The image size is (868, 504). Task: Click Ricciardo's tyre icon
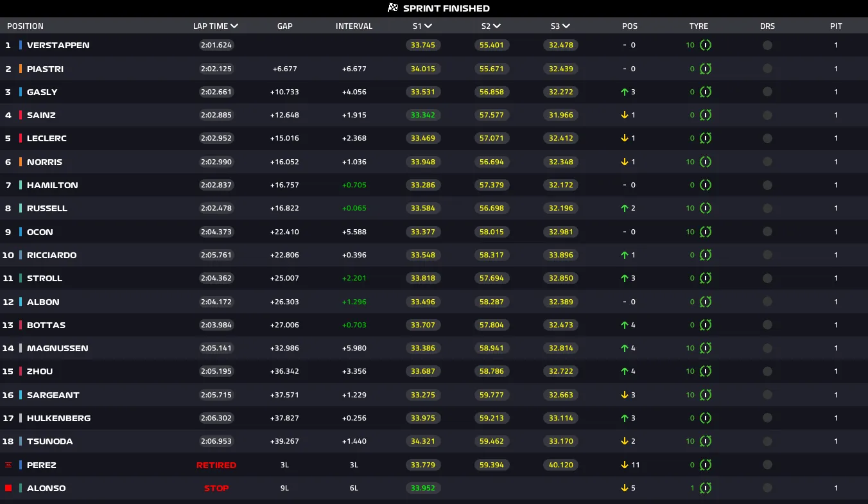coord(706,255)
